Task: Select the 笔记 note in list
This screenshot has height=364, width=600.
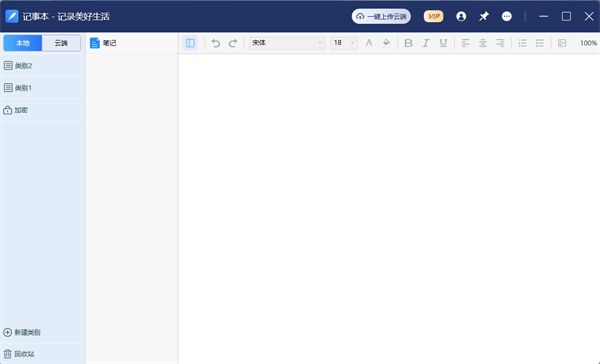Action: (132, 43)
